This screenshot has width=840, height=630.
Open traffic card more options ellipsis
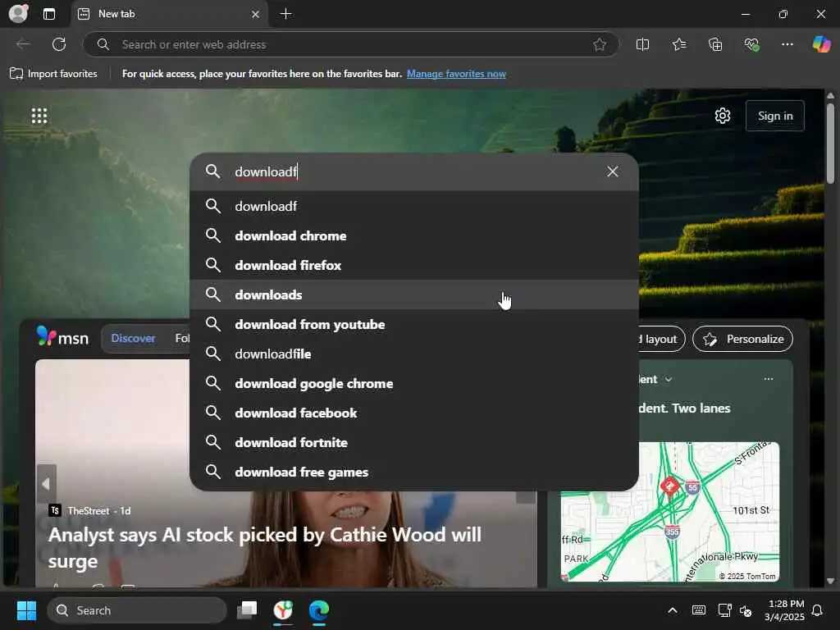(x=768, y=379)
